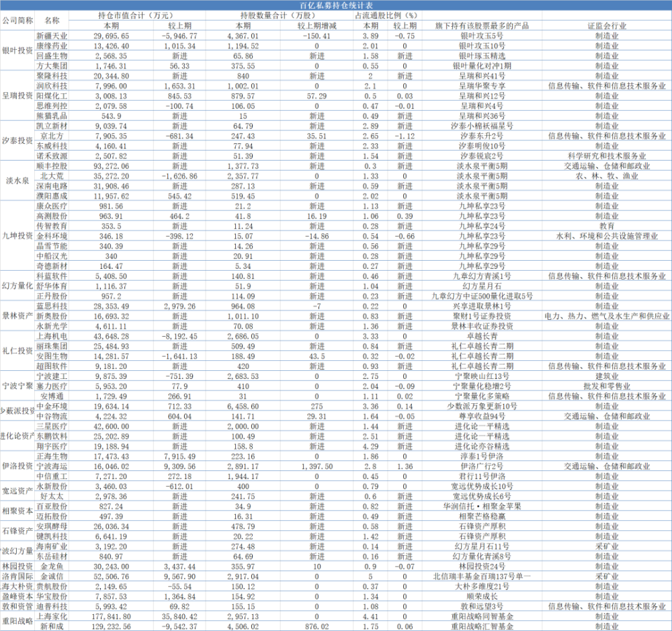
Task: Select the 银叶投资 company cell
Action: [17, 50]
